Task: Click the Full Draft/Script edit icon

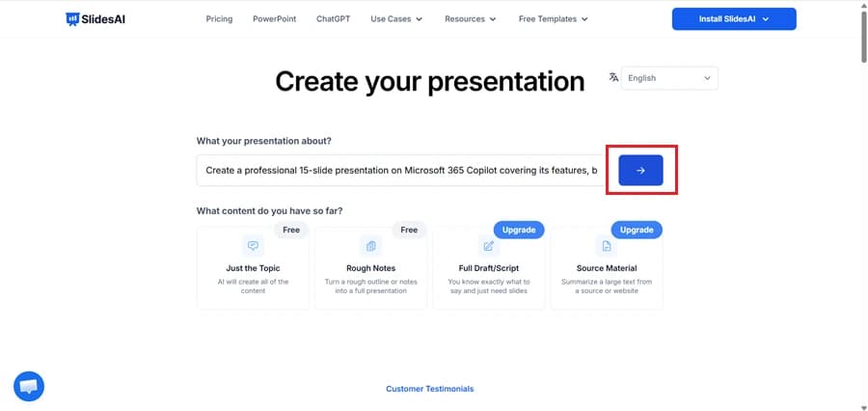Action: click(x=489, y=246)
